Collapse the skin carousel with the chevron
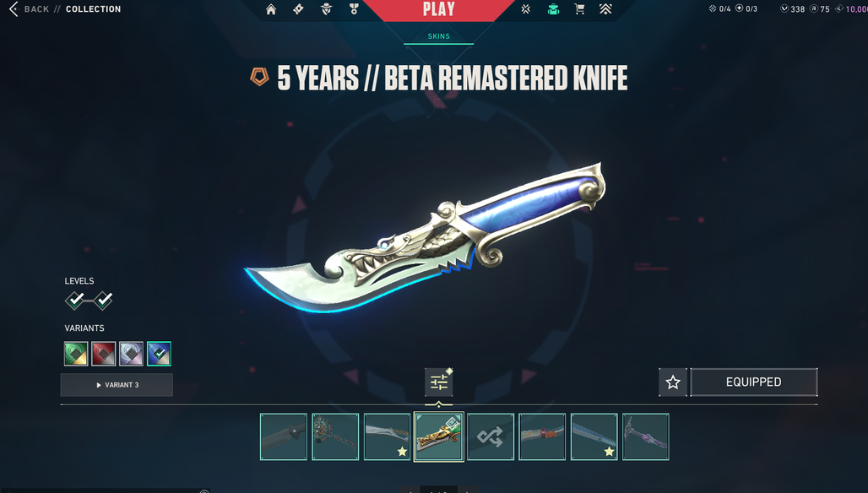This screenshot has height=493, width=868. tap(438, 404)
